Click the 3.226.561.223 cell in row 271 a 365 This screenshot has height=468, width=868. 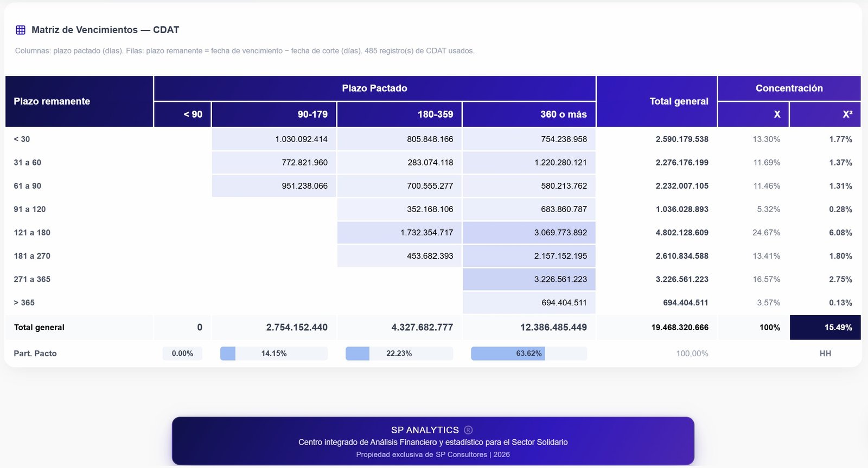pyautogui.click(x=529, y=279)
